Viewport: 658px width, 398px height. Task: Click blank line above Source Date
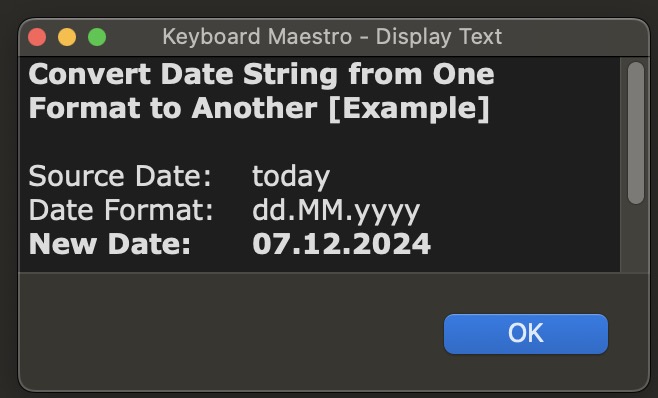click(x=319, y=142)
